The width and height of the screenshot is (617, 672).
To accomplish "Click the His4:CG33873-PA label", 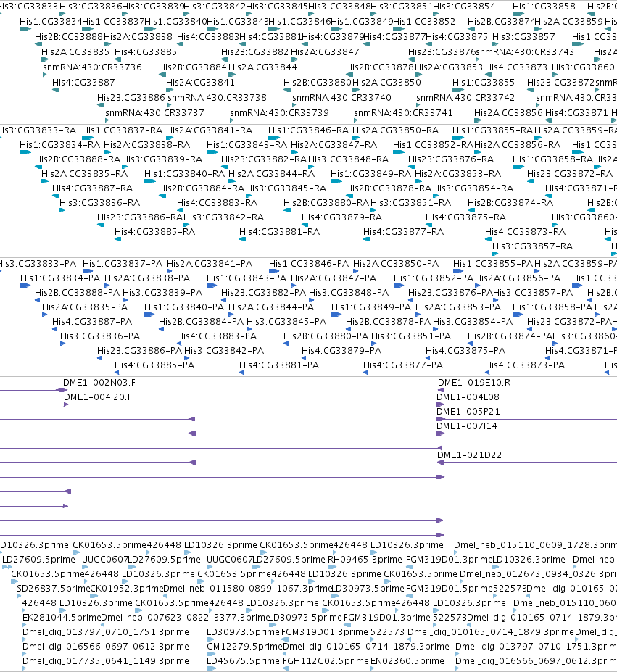I will click(525, 365).
